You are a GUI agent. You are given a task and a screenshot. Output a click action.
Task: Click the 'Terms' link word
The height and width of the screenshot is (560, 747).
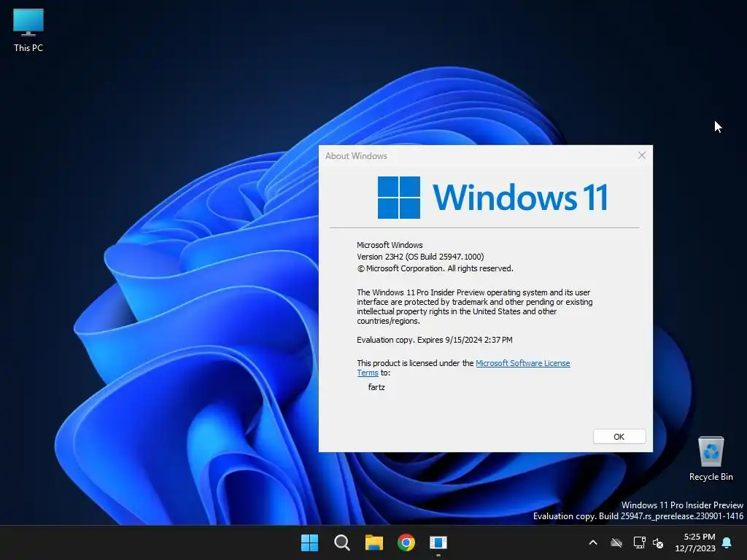click(368, 373)
